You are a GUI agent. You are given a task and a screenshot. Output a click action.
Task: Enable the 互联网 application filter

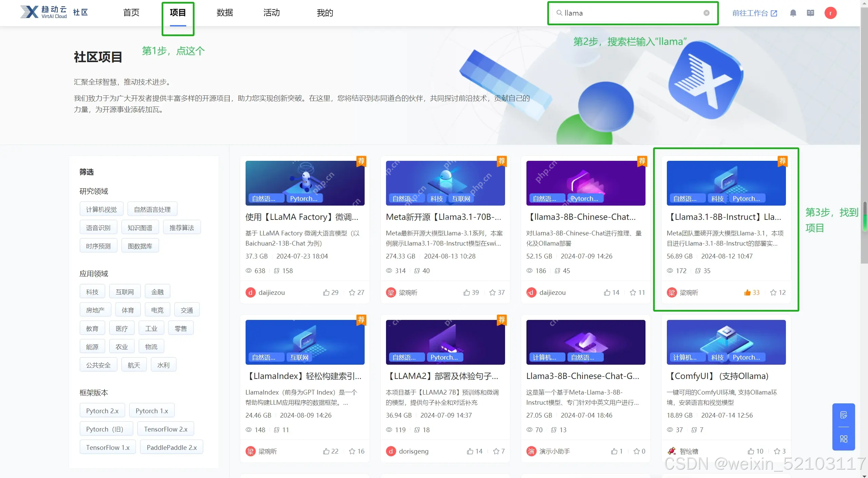point(124,291)
